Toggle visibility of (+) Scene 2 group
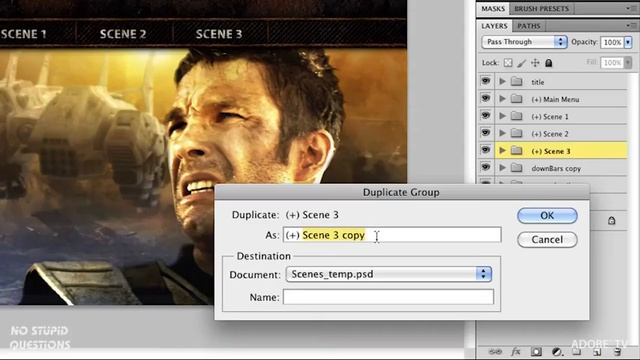The height and width of the screenshot is (360, 640). (x=486, y=133)
